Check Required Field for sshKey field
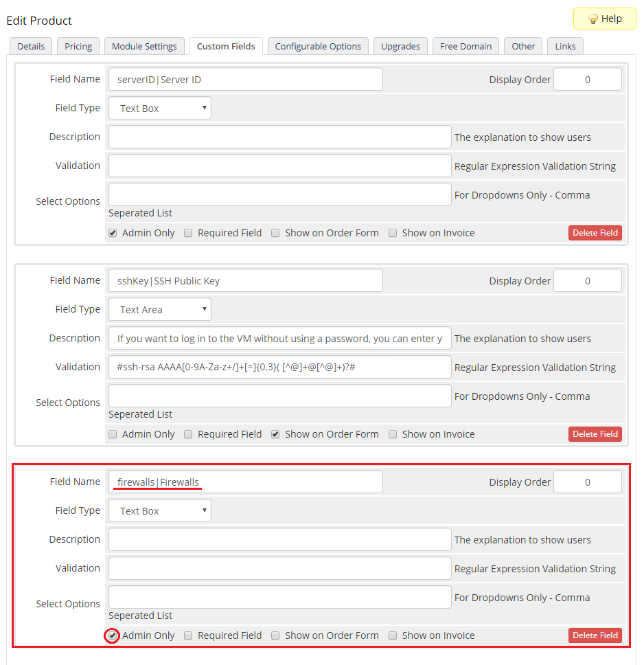 coord(188,434)
